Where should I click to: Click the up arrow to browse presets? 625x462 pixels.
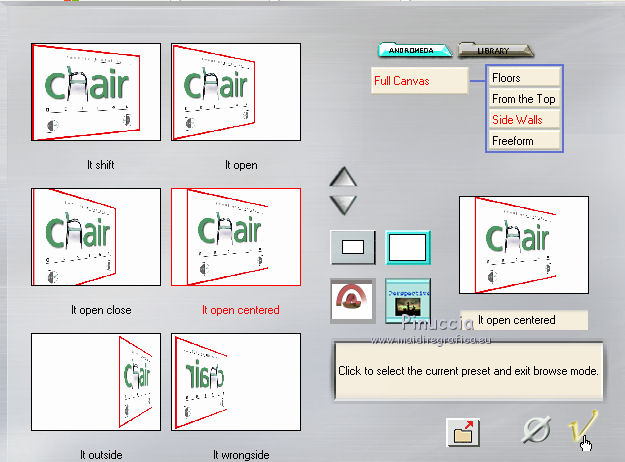(343, 177)
